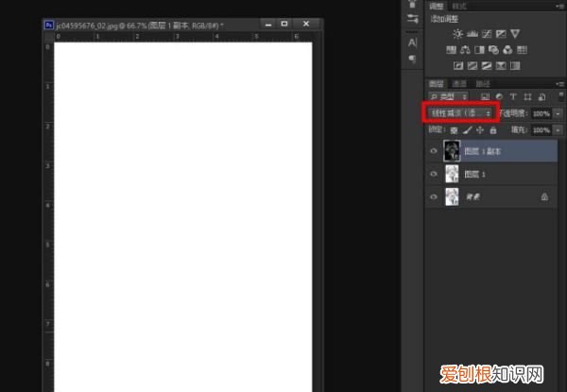
Task: Click the lock position icon
Action: (x=479, y=128)
